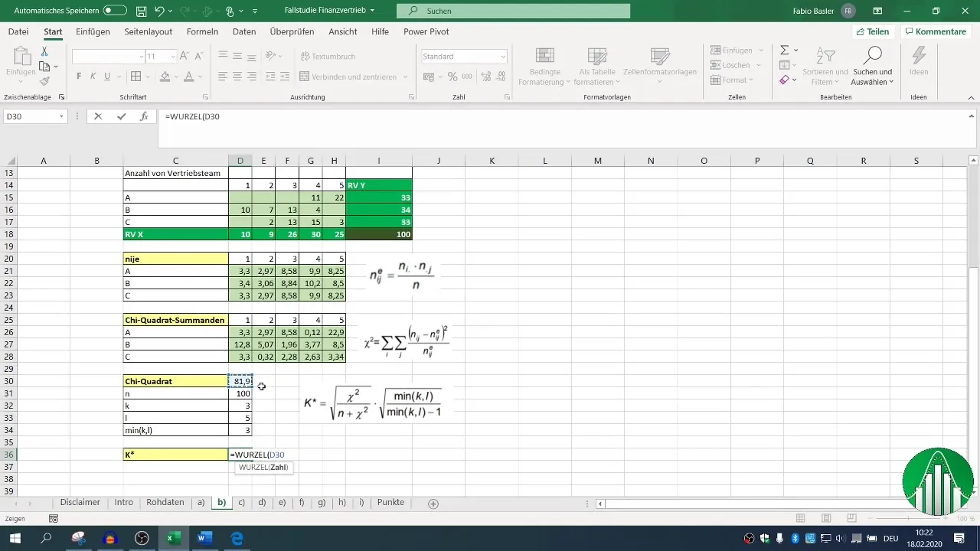Expand Bedingte Formatierung menu
Viewport: 980px width, 551px height.
pos(545,67)
